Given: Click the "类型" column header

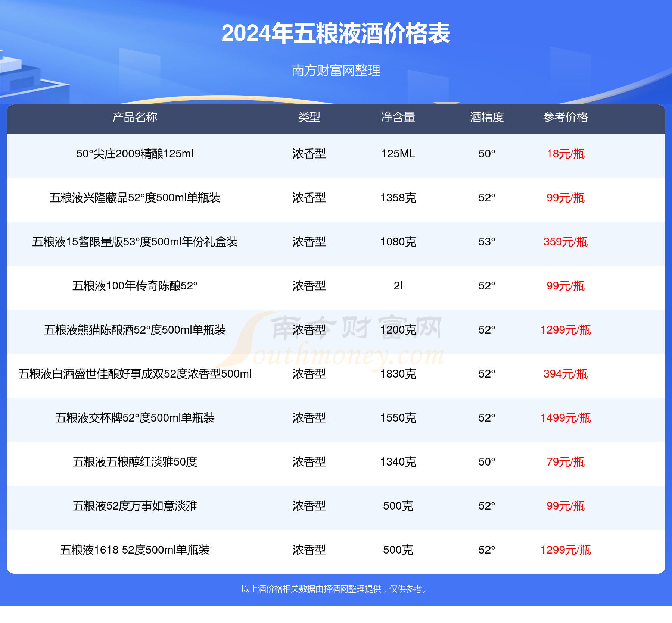Looking at the screenshot, I should pos(309,117).
